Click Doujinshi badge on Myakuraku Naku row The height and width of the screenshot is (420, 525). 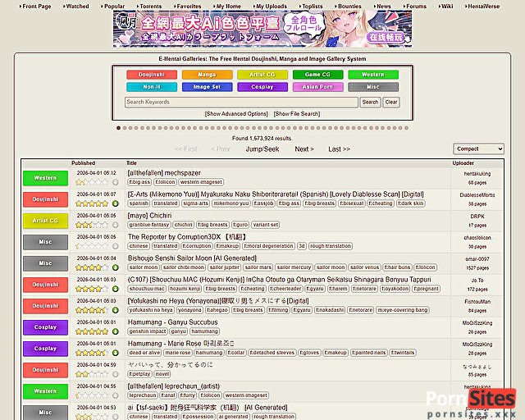46,199
